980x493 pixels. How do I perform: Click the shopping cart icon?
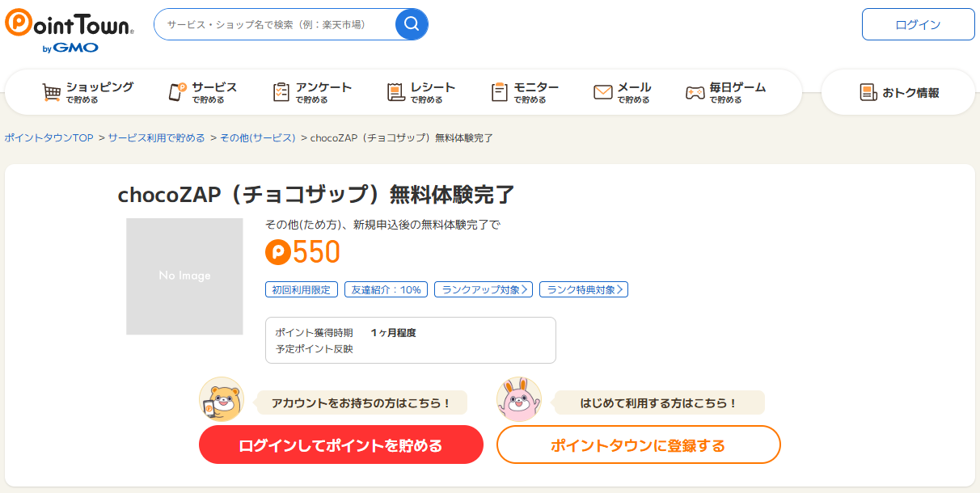tap(52, 93)
